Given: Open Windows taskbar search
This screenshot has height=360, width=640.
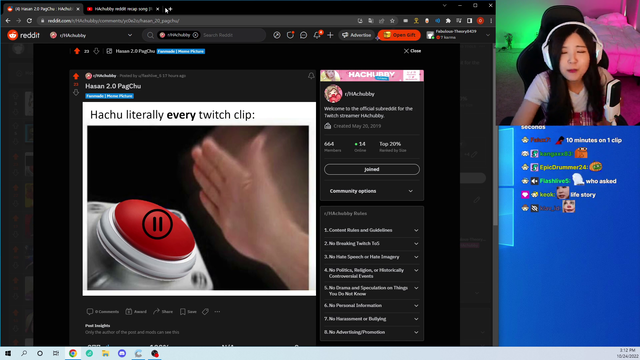Looking at the screenshot, I should 24,353.
